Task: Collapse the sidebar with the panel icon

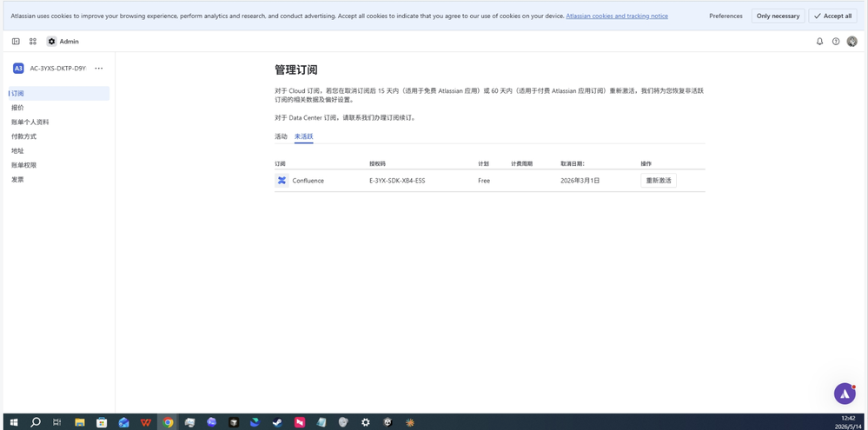Action: tap(16, 42)
